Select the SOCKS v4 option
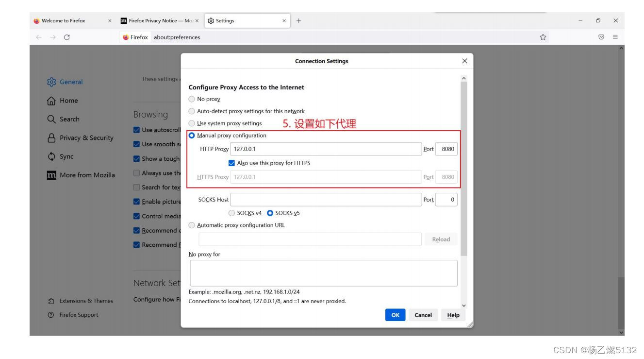This screenshot has height=359, width=644. coord(232,213)
